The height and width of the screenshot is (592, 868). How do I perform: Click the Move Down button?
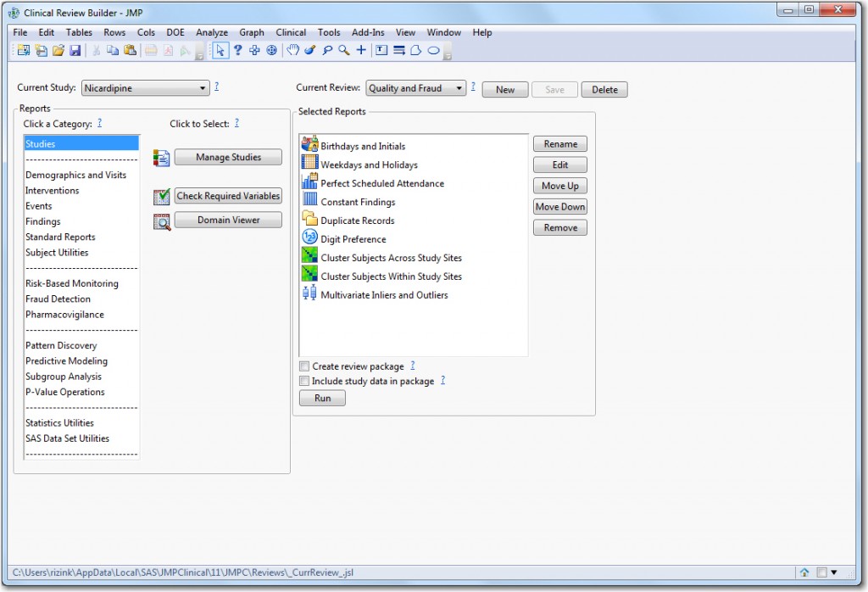[560, 207]
